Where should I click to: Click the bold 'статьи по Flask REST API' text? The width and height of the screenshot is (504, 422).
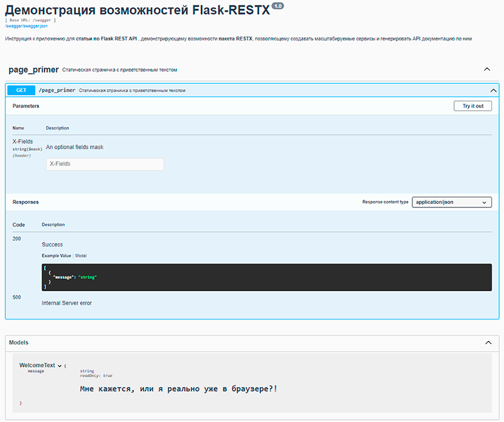point(106,39)
